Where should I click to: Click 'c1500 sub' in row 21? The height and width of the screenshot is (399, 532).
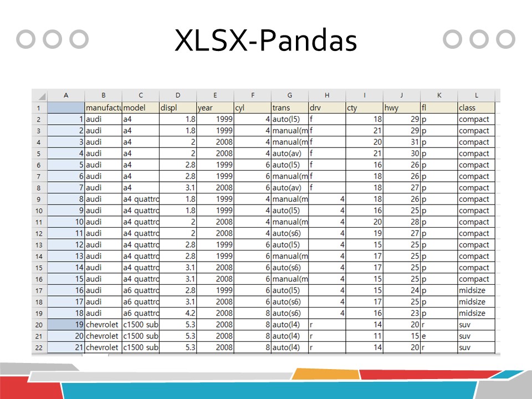coord(140,336)
